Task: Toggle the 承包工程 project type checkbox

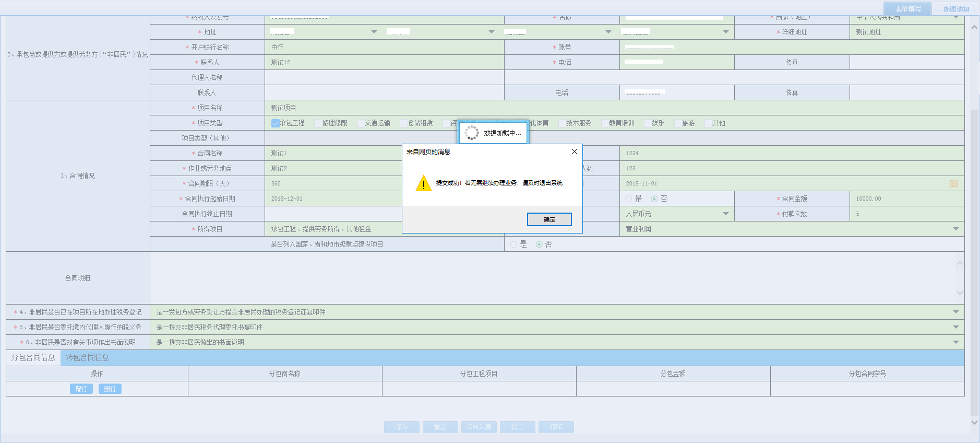Action: pos(276,123)
